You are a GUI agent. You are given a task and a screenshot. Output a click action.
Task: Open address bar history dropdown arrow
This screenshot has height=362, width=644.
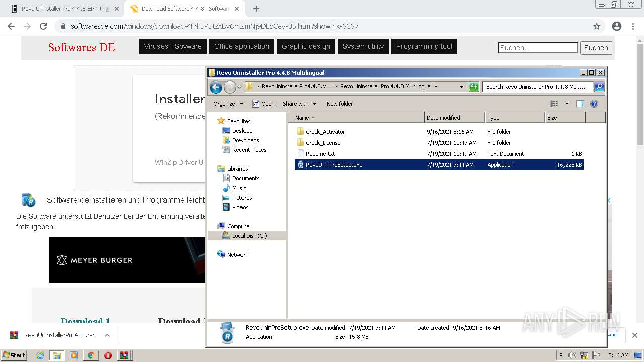click(x=461, y=87)
